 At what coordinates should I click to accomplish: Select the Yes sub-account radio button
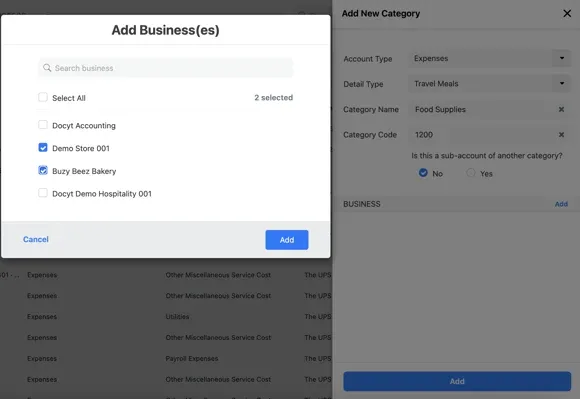(471, 173)
